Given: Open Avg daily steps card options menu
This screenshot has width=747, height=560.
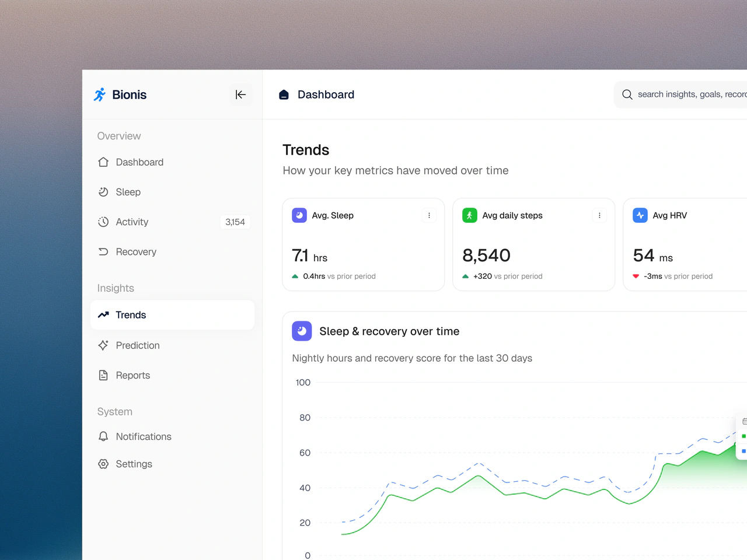Looking at the screenshot, I should pos(599,215).
